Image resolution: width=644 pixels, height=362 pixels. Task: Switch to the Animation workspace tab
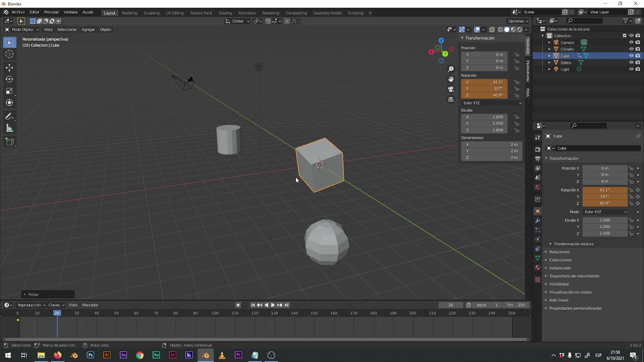247,13
